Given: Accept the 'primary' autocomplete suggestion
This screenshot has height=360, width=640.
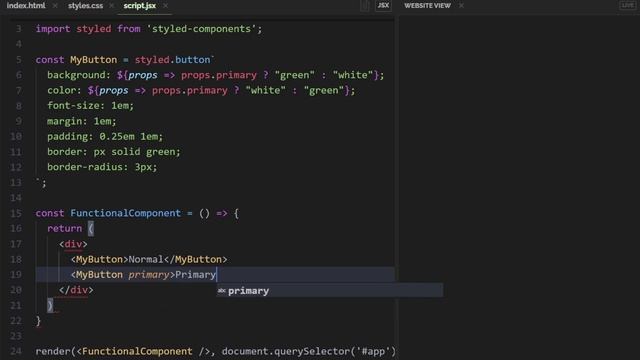Looking at the screenshot, I should pos(330,291).
